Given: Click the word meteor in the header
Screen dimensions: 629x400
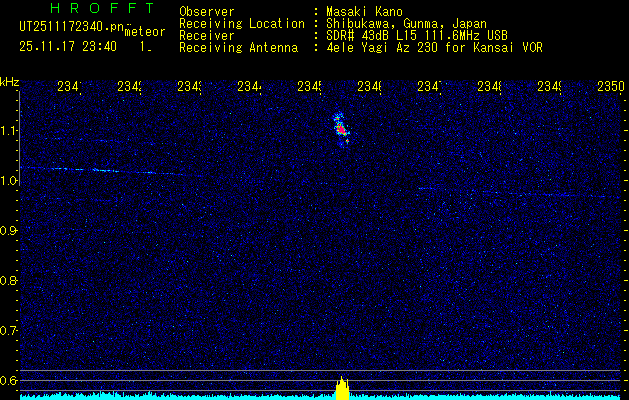Looking at the screenshot, I should [x=145, y=32].
